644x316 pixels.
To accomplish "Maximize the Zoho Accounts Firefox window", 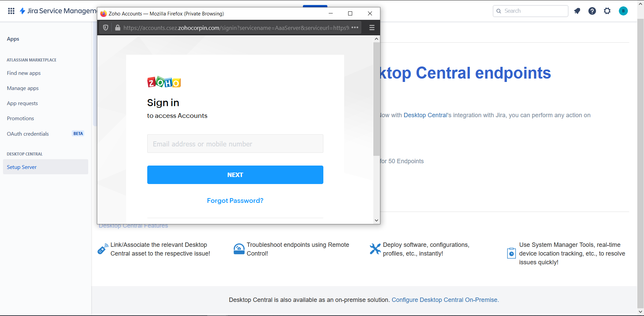I will (x=350, y=13).
